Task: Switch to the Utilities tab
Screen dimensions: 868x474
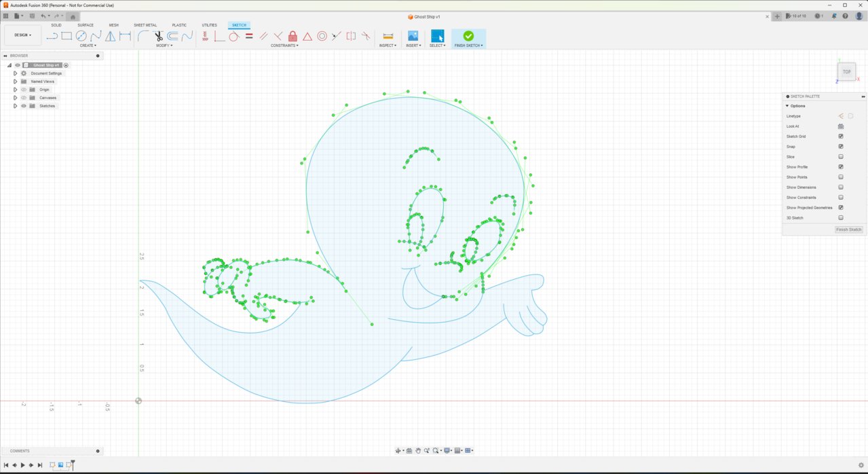Action: [209, 25]
